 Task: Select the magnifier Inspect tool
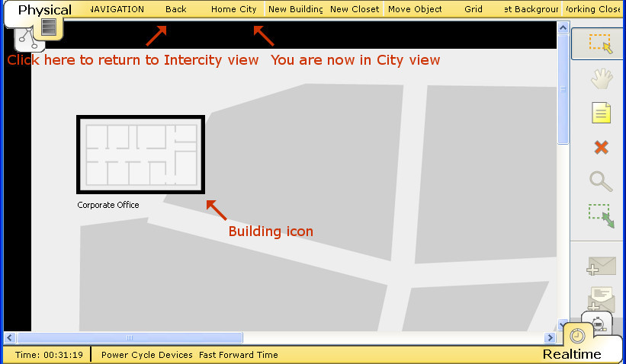point(600,181)
